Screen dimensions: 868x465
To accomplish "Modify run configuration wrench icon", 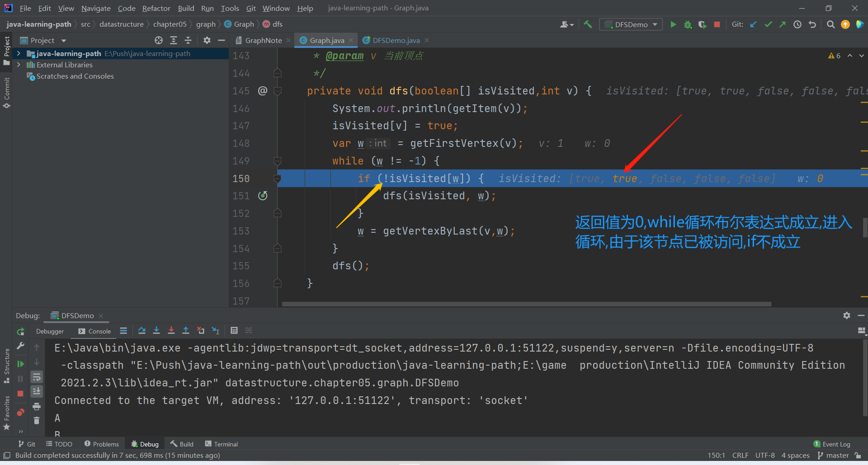I will (20, 346).
